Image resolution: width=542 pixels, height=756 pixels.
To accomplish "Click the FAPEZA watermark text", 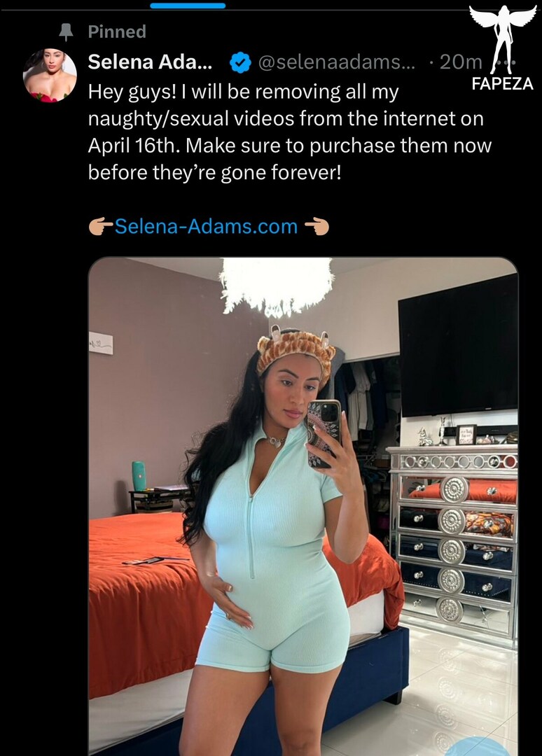I will (503, 84).
